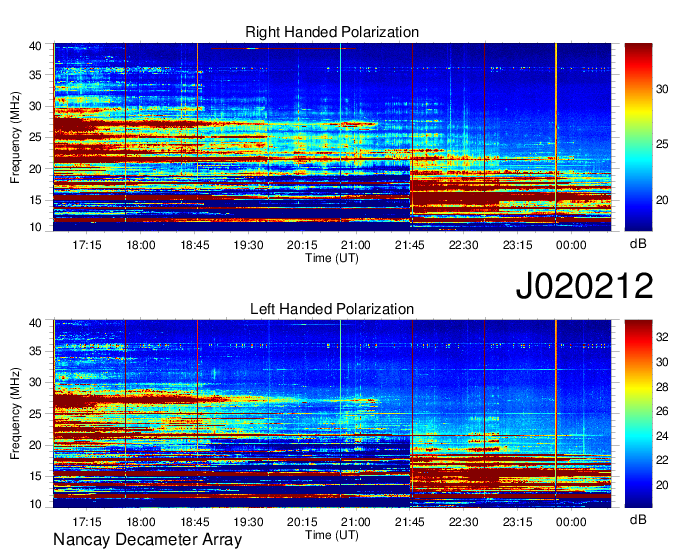Click 23:15 time tick on Left Handed plot

point(517,522)
